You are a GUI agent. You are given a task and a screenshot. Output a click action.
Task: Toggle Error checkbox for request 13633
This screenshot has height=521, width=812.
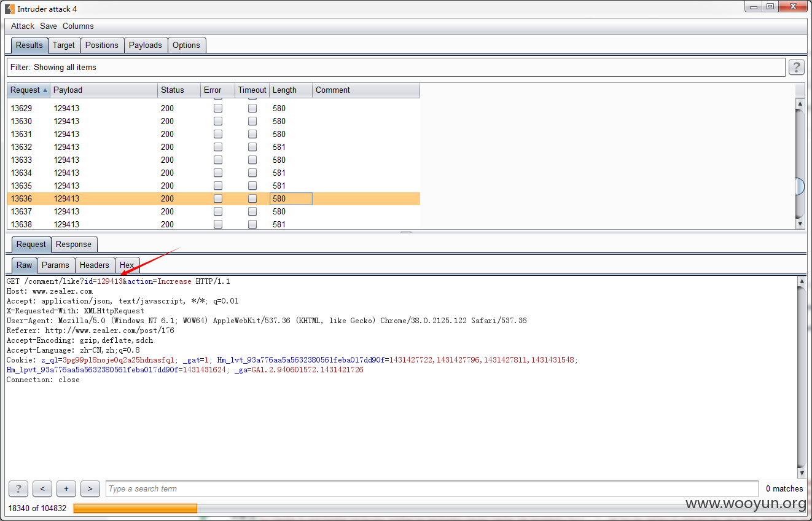tap(218, 160)
